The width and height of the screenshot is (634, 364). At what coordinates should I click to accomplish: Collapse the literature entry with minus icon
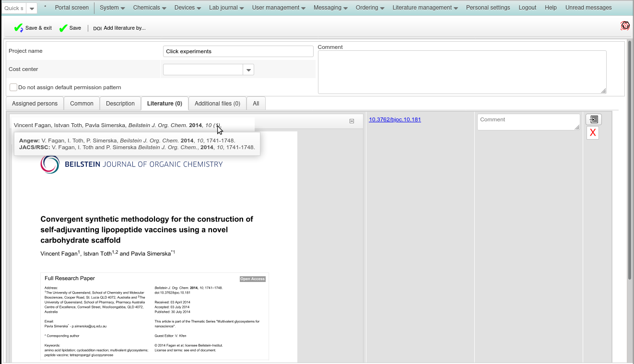click(352, 121)
